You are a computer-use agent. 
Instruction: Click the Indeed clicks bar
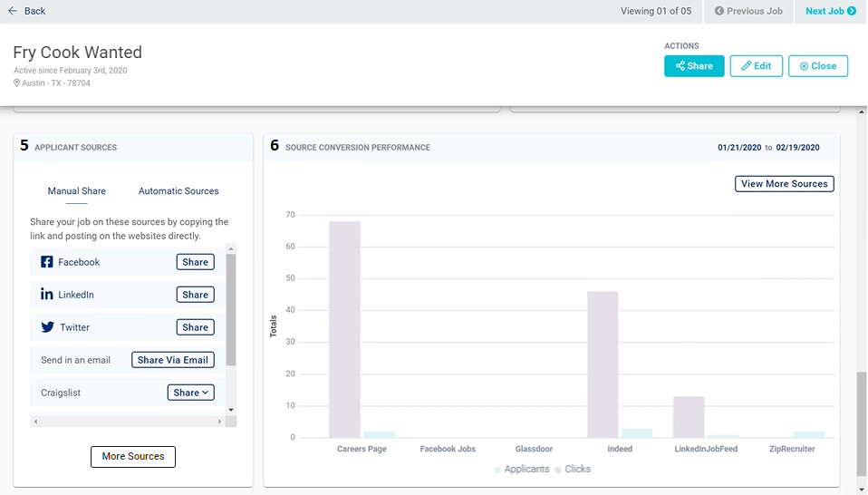pos(603,364)
